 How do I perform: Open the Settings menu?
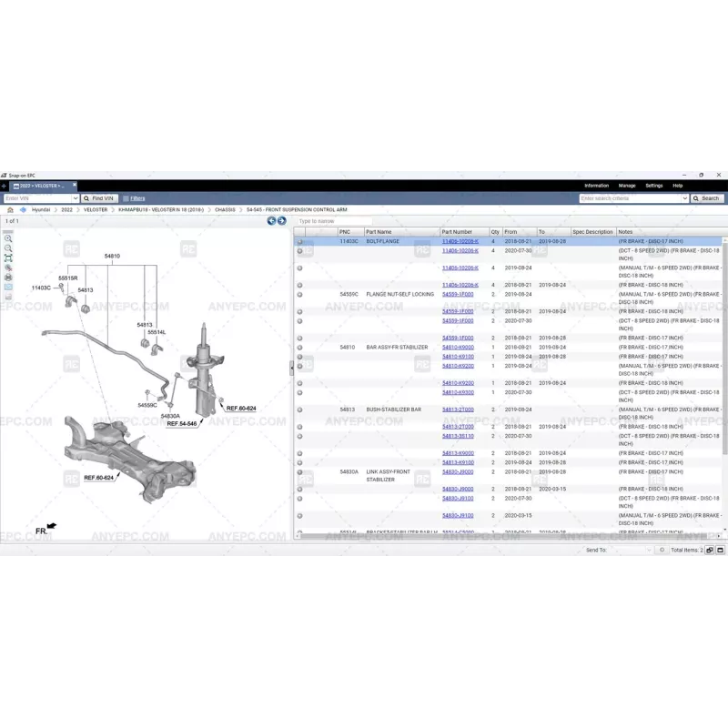tap(653, 186)
